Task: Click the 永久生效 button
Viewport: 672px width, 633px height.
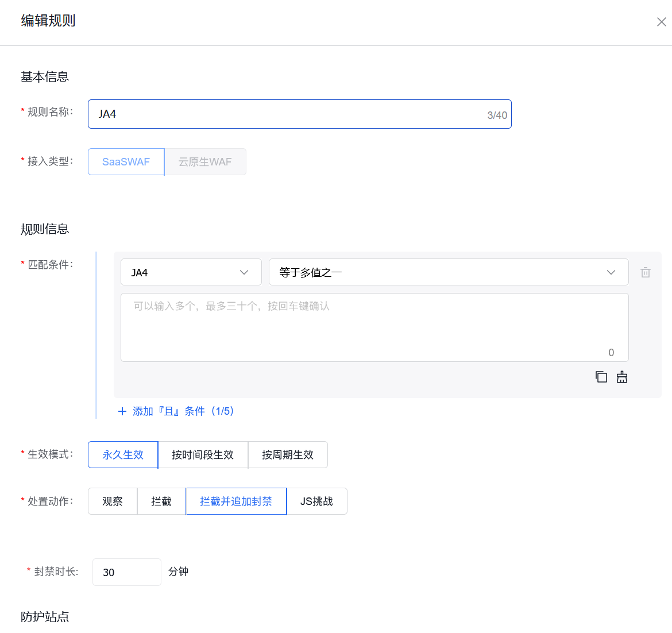Action: (122, 454)
